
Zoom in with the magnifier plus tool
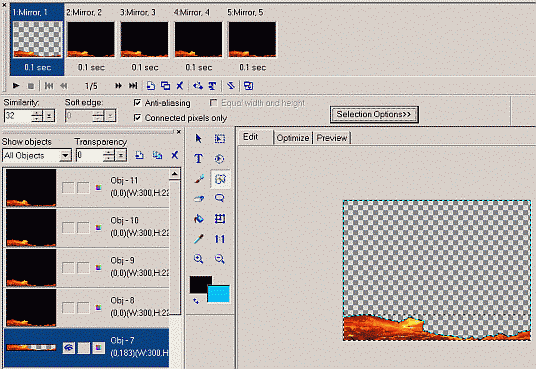pos(199,259)
